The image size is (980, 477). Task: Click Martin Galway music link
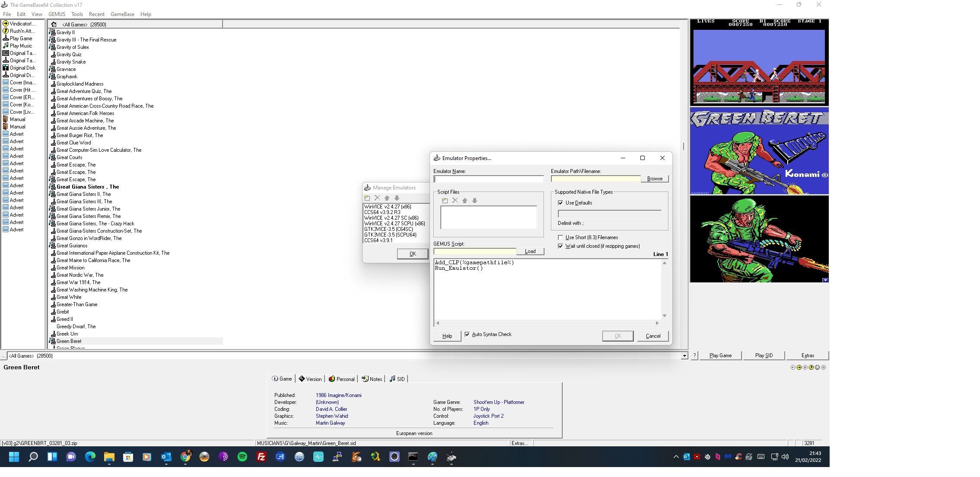coord(330,423)
